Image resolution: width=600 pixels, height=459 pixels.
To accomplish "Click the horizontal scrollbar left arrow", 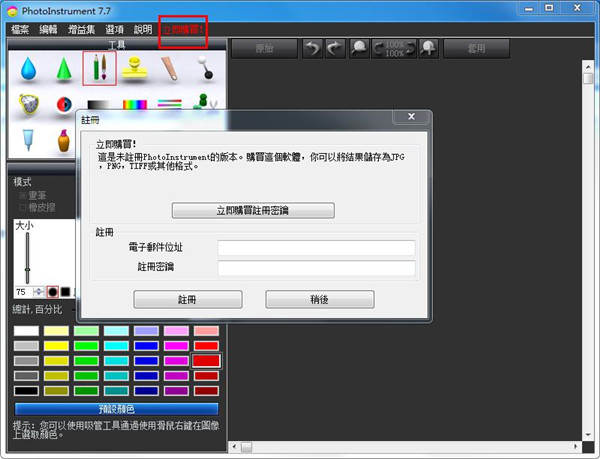I will (x=234, y=446).
